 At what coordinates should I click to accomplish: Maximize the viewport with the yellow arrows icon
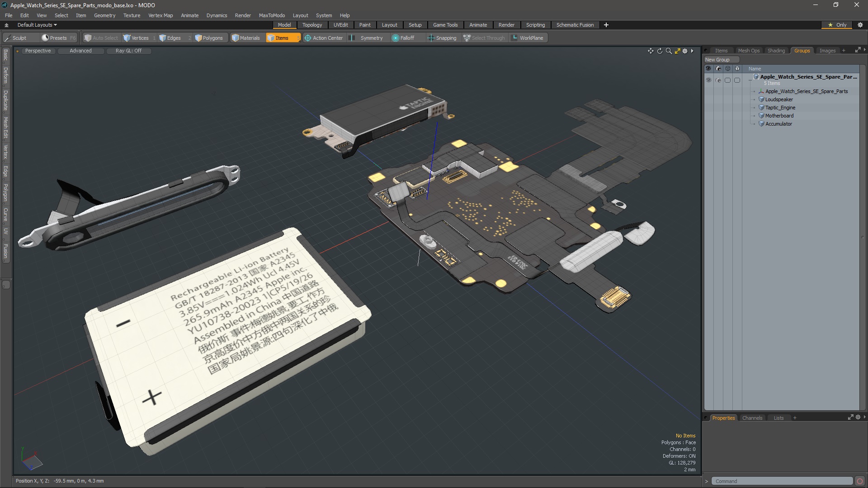(677, 51)
